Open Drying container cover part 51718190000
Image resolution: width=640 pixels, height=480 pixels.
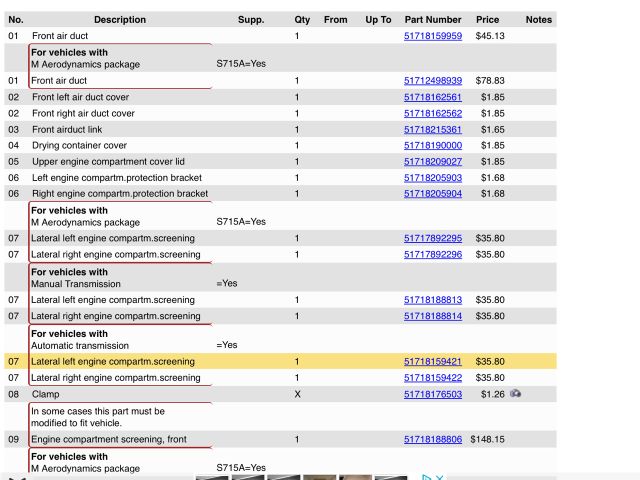(x=432, y=145)
